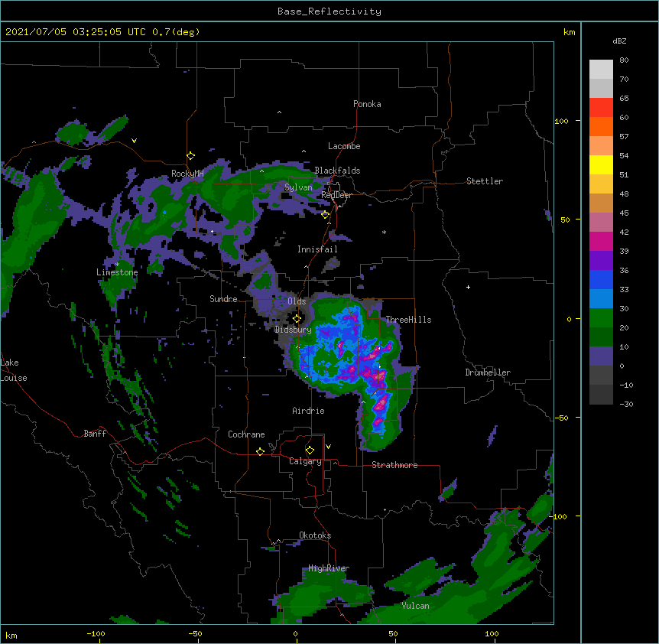Click the ThreeHills town label
Image resolution: width=659 pixels, height=644 pixels.
pos(408,320)
